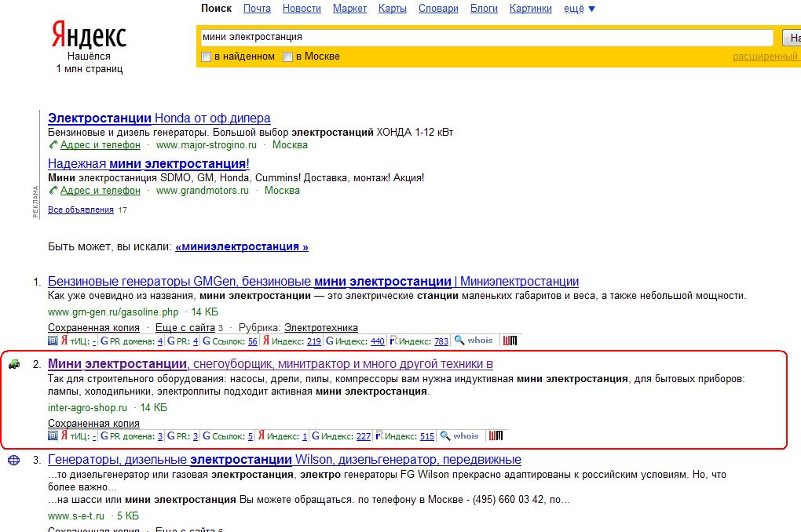Click the Яндекс тИЦ icon for inter-agro-shop.ru
801x532 pixels.
[x=64, y=435]
